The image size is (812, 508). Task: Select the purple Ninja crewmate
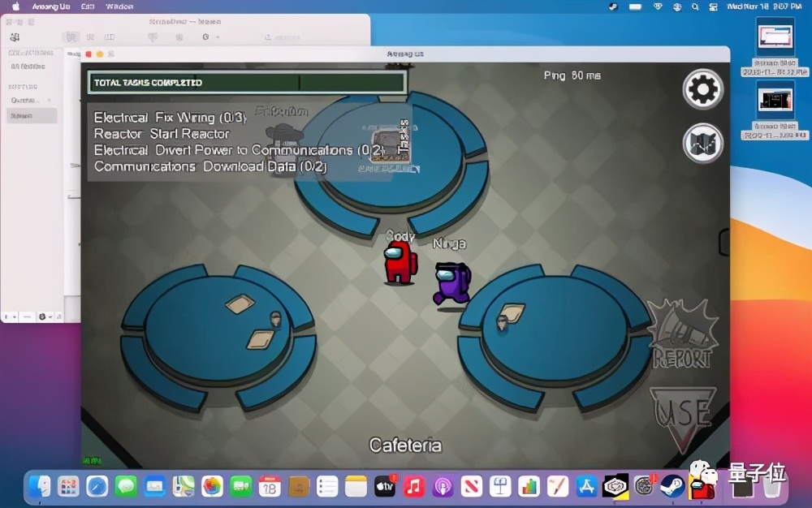[x=452, y=283]
